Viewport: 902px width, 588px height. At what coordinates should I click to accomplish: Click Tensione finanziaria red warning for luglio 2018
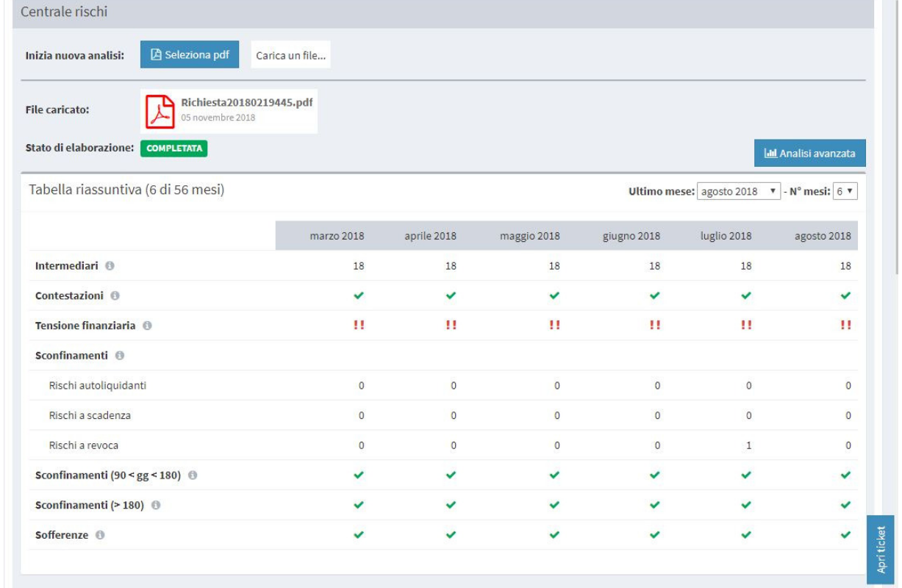click(x=747, y=326)
